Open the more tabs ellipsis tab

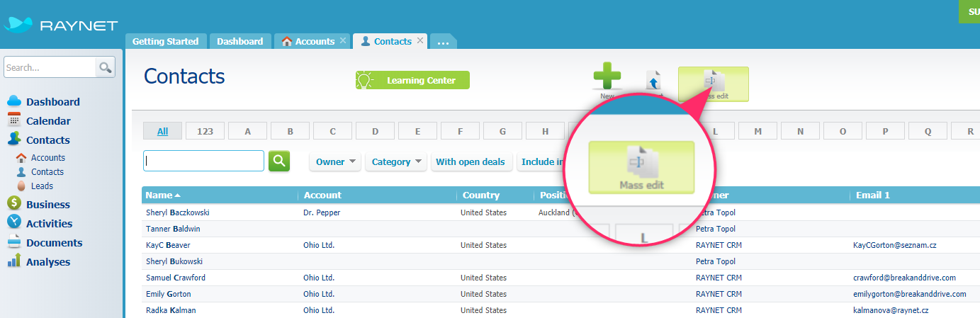[x=443, y=41]
